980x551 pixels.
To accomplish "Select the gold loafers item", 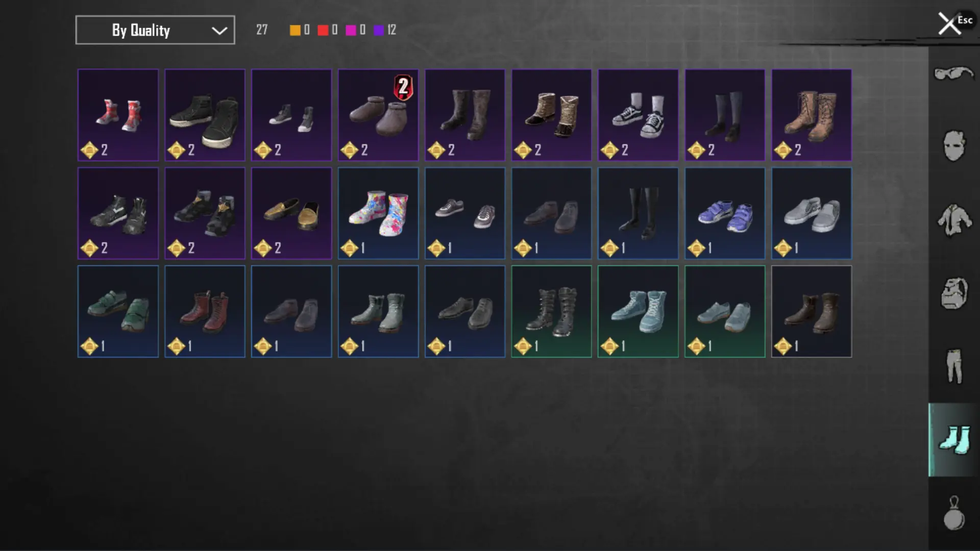I will 291,213.
